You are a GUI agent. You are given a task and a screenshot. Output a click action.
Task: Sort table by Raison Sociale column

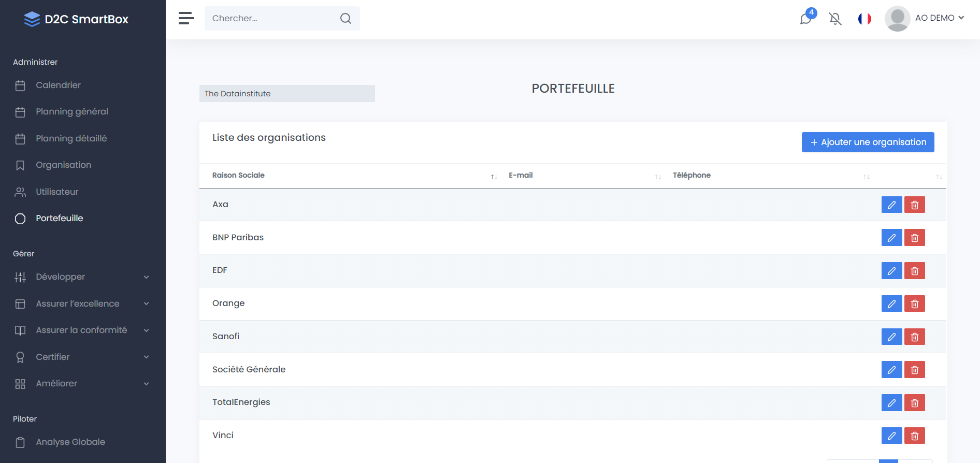pyautogui.click(x=238, y=176)
